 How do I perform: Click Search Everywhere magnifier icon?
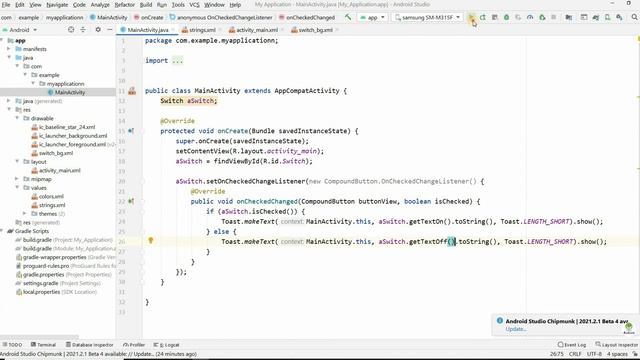click(x=635, y=17)
